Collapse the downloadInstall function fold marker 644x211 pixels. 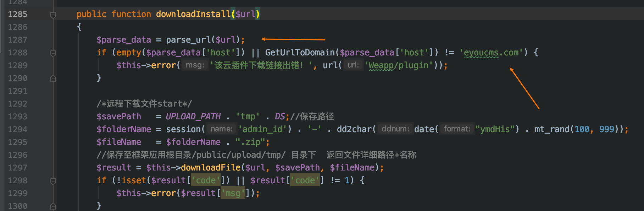(53, 15)
